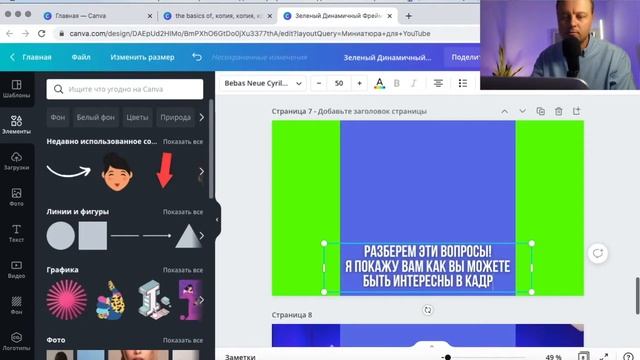Decrease font size with minus button

coord(319,83)
